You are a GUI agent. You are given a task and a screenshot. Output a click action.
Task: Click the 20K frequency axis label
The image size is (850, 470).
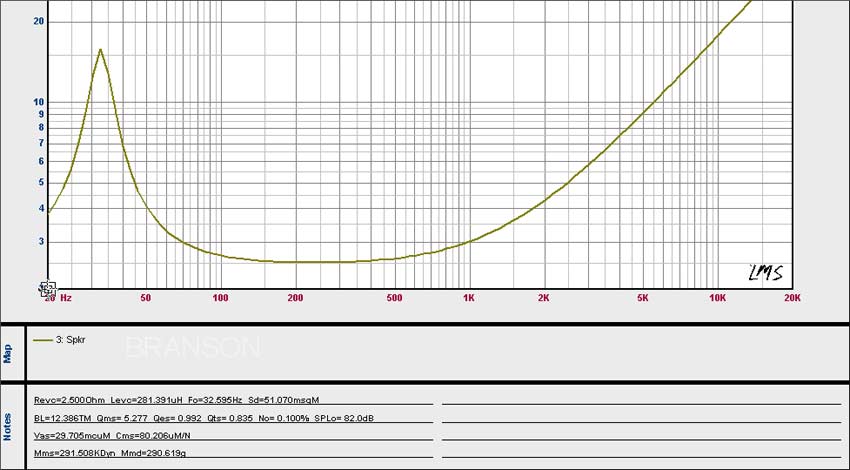[792, 298]
